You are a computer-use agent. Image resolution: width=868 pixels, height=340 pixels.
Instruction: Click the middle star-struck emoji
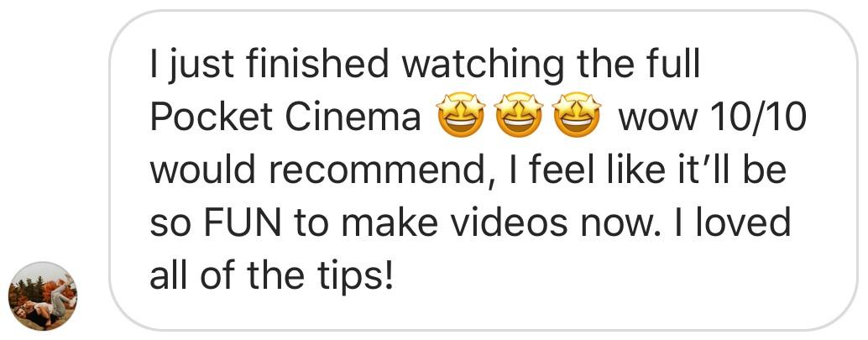[x=520, y=115]
